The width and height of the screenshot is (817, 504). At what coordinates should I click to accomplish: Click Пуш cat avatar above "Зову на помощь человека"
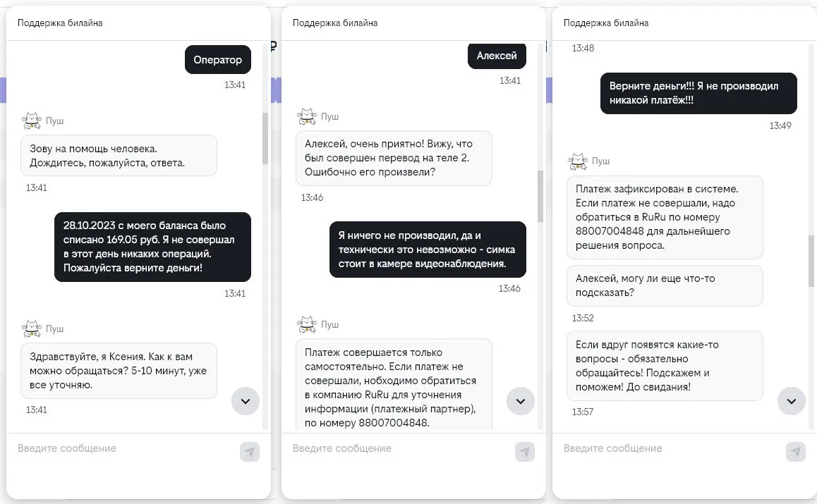pyautogui.click(x=31, y=121)
